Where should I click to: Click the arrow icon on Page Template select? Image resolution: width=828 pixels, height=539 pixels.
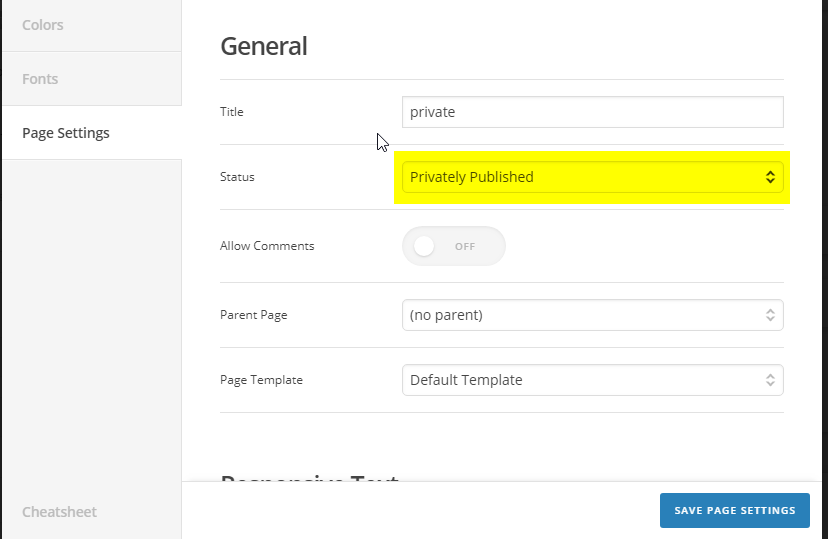pyautogui.click(x=770, y=380)
